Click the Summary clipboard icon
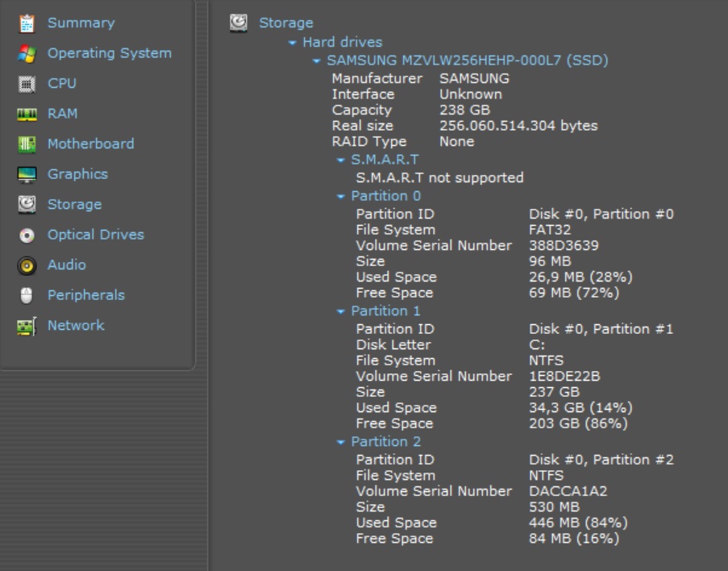Screen dimensions: 728x571 tap(27, 23)
